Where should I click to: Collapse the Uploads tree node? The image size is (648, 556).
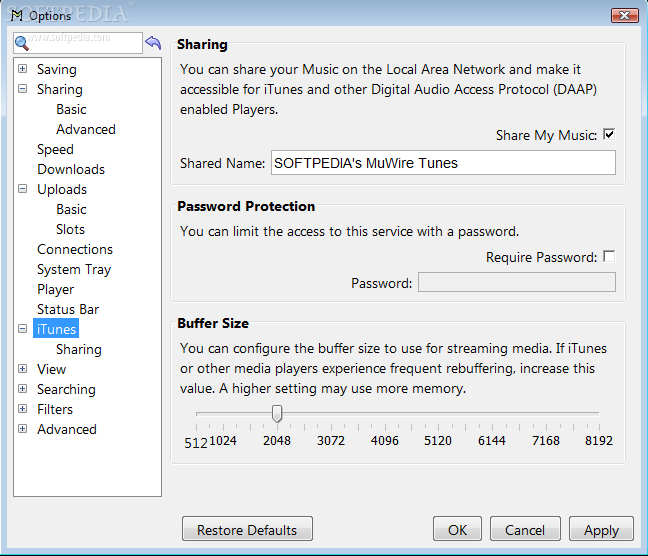[23, 189]
